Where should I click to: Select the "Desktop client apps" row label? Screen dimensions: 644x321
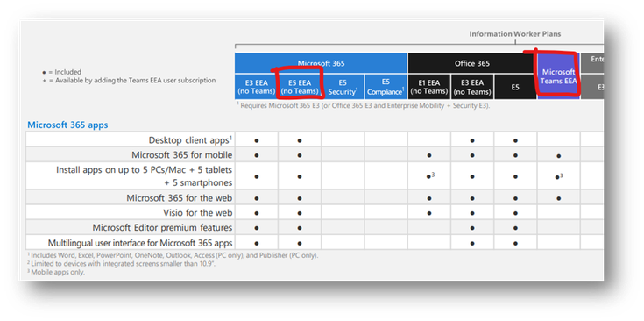tap(190, 140)
